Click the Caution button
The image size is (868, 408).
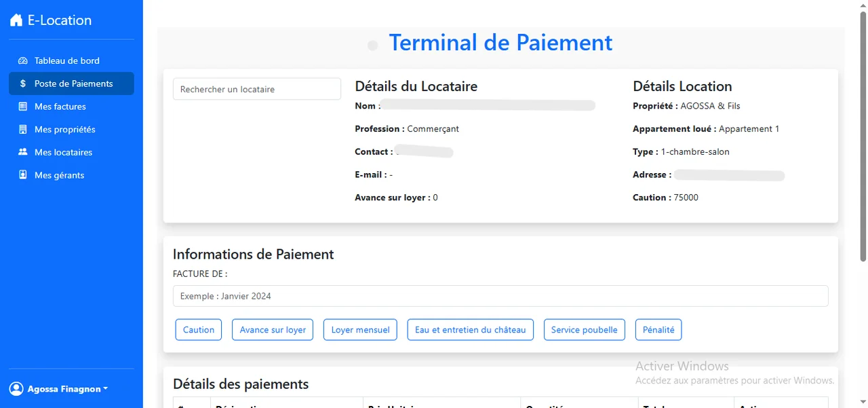pos(199,330)
